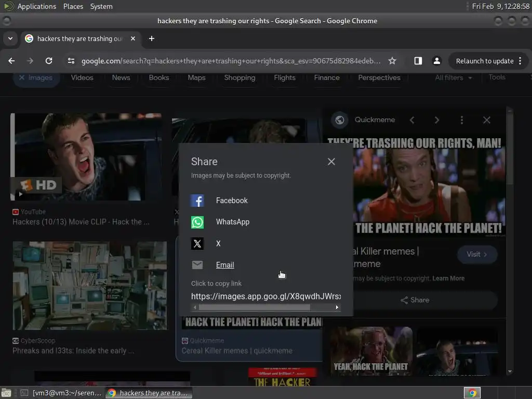The image size is (532, 399).
Task: Open the CyberScoop computer room thumbnail
Action: coord(90,286)
